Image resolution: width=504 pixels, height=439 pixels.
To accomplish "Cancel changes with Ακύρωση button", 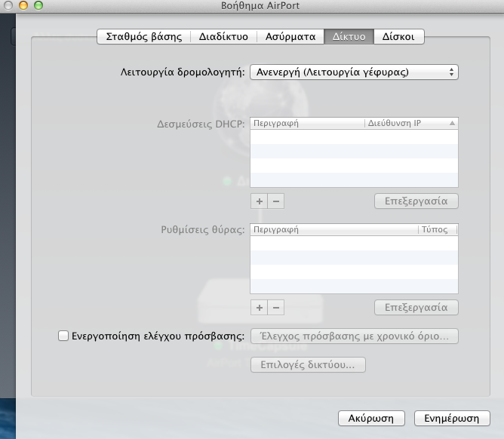I will [x=371, y=418].
